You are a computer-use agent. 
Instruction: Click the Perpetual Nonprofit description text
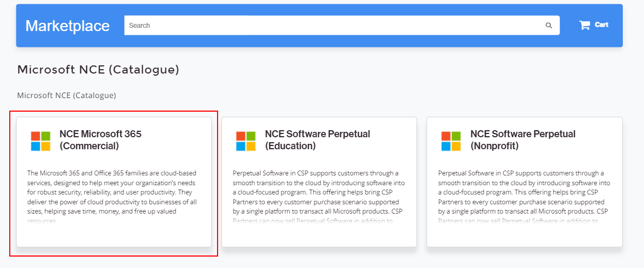click(x=524, y=192)
